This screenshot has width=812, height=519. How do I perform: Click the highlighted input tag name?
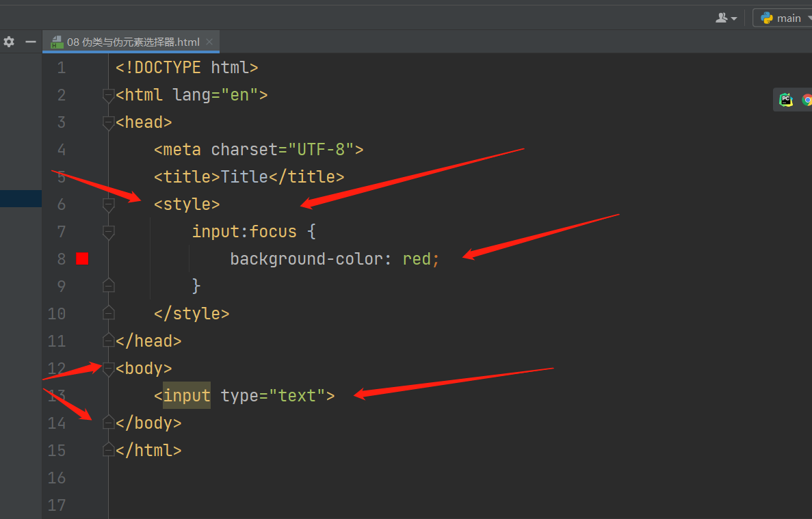pos(187,396)
